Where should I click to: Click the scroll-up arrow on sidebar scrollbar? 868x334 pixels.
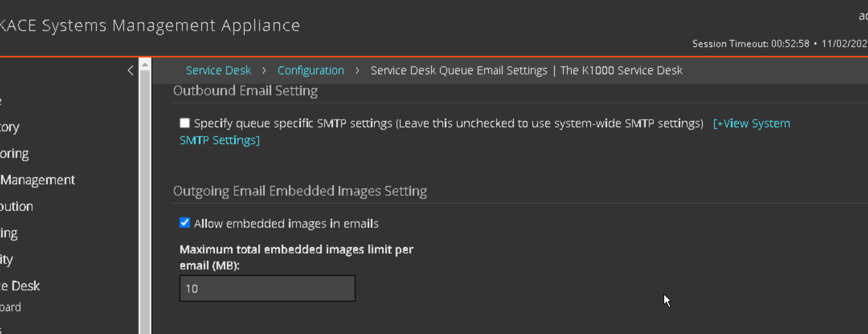click(x=145, y=65)
